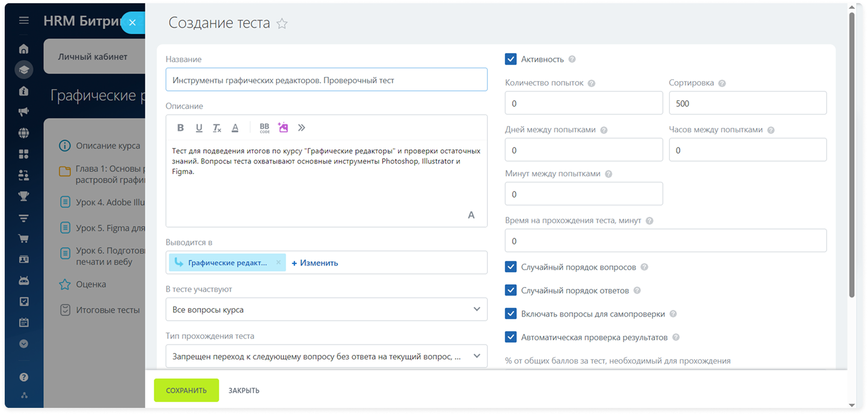
Task: Click the Изменить link
Action: (315, 263)
